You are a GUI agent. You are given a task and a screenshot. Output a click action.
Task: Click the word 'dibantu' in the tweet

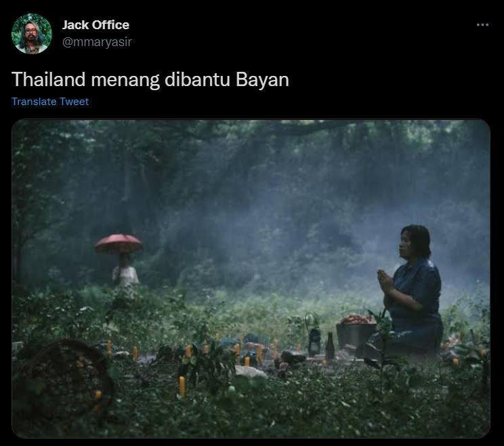(197, 79)
